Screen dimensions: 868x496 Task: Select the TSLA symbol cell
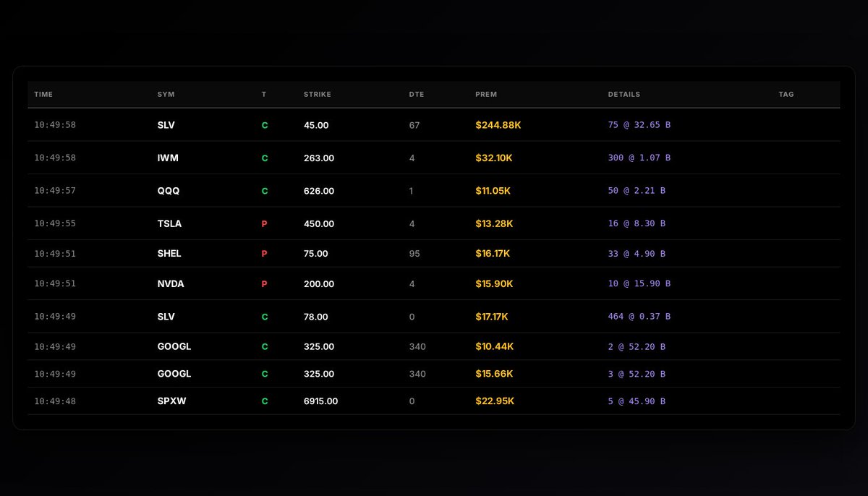(169, 224)
